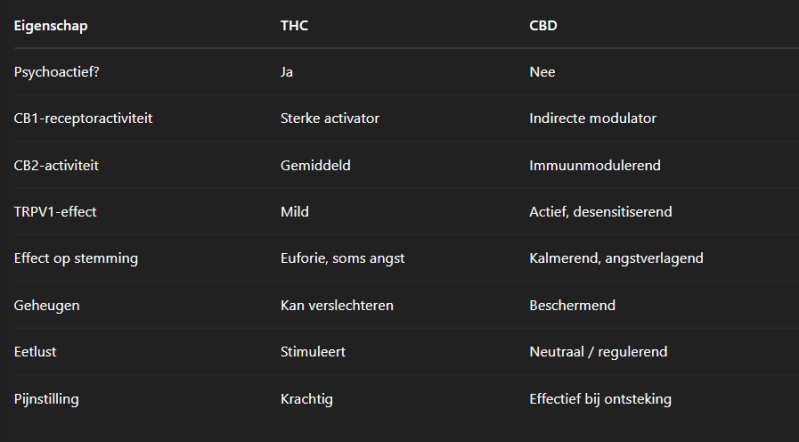Select the CB1-receptoractiviteit cell

tap(83, 118)
